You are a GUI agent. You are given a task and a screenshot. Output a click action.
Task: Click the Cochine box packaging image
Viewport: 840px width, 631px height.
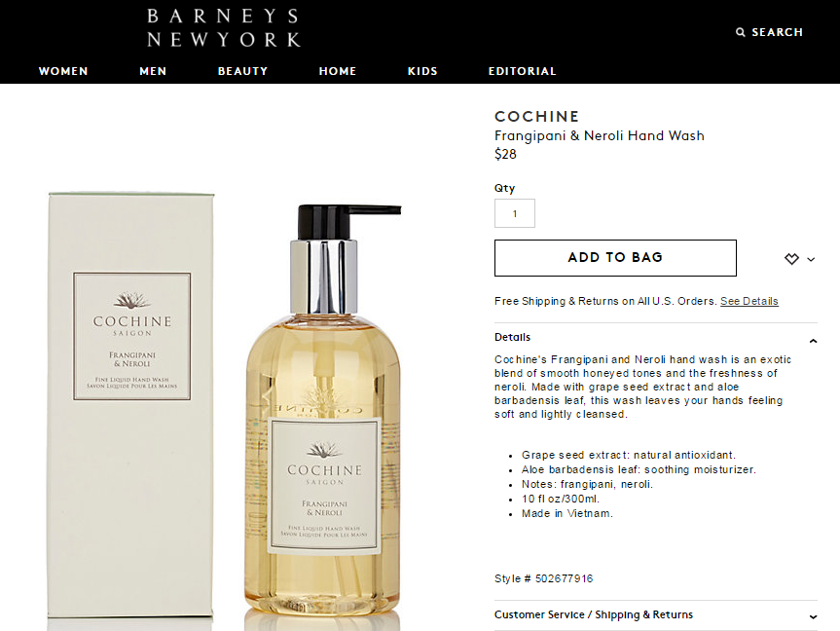(x=130, y=407)
